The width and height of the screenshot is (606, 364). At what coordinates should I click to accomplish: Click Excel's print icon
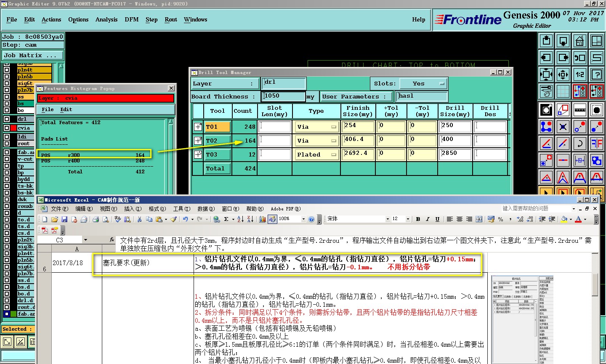(x=96, y=219)
